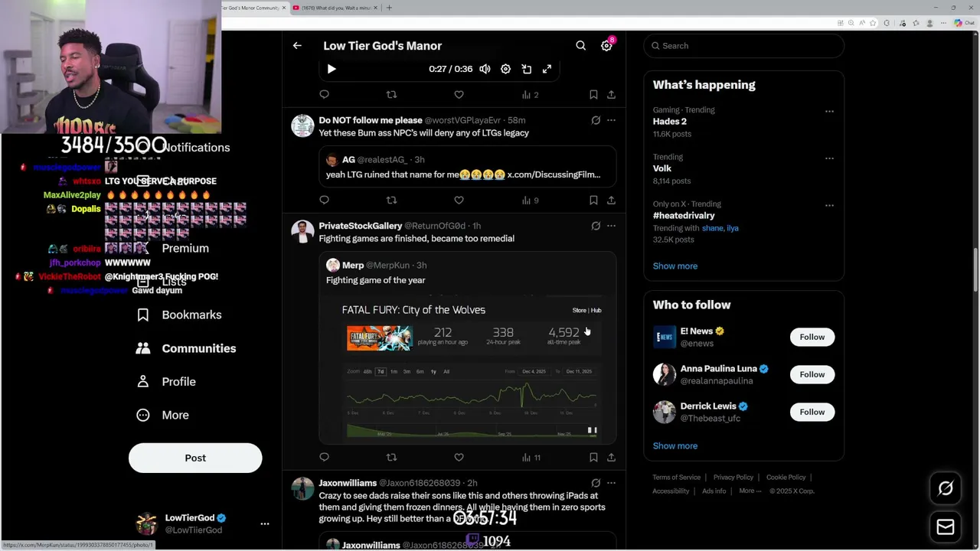This screenshot has width=980, height=551.
Task: View analytics showing 11 views
Action: click(x=531, y=458)
